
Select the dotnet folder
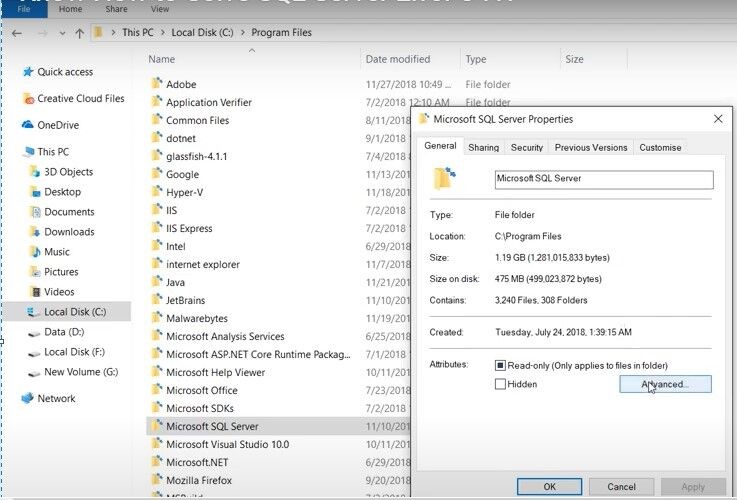(x=181, y=138)
